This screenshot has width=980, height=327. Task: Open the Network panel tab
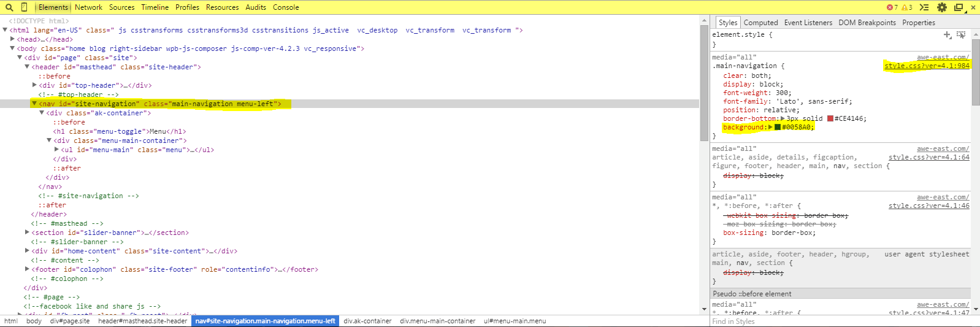click(88, 7)
